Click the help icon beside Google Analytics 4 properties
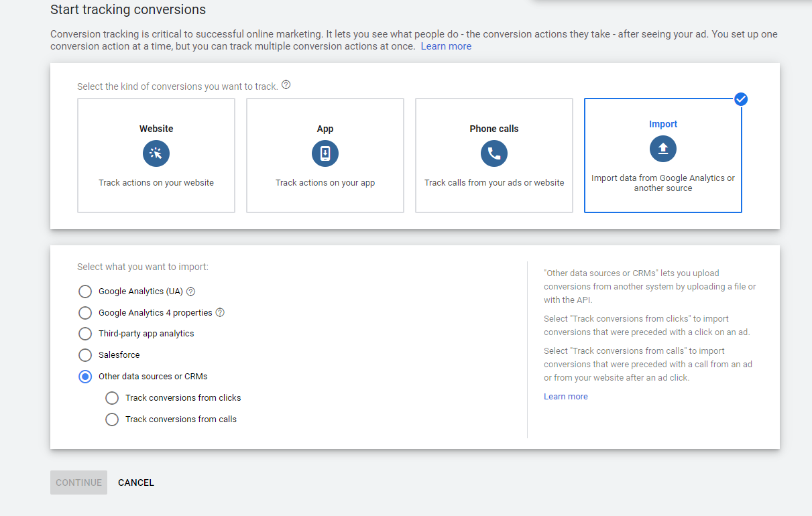 click(219, 312)
